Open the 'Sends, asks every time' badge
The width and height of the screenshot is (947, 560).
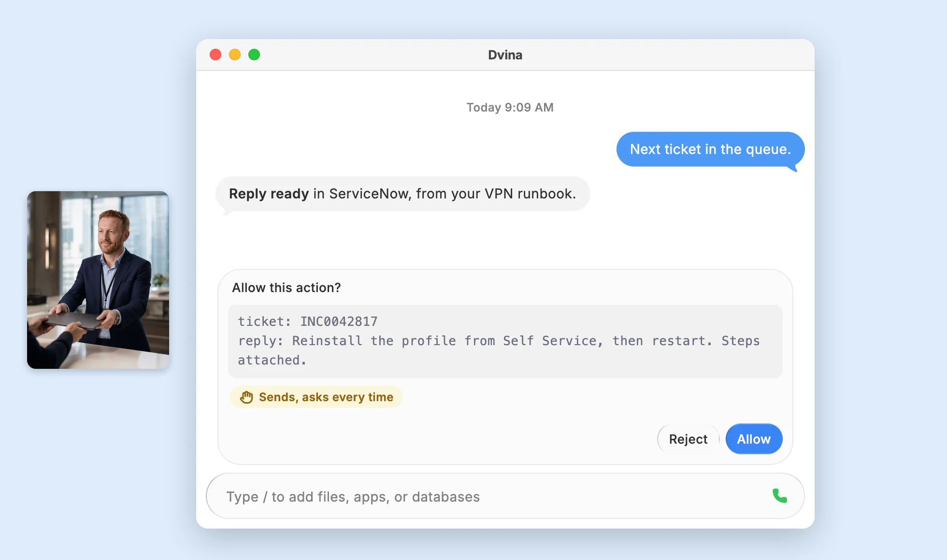point(316,397)
